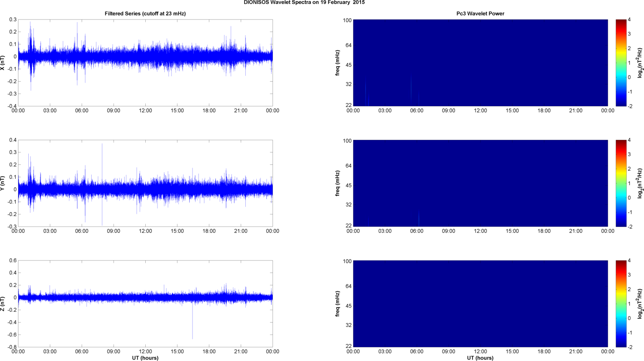Click the "0.4" tick on the Y (nT) axis
Viewport: 644px width, 361px height.
(13, 140)
